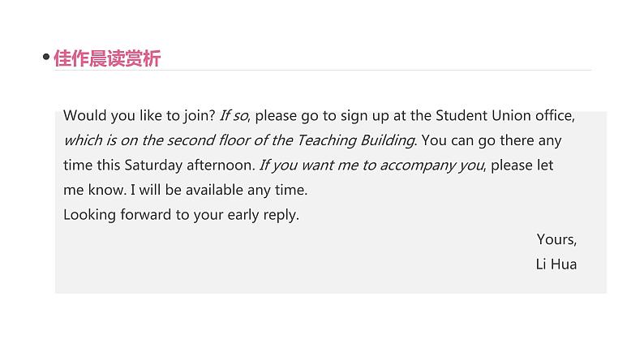Click the italic phrase "If so"
The height and width of the screenshot is (361, 644).
pyautogui.click(x=235, y=115)
